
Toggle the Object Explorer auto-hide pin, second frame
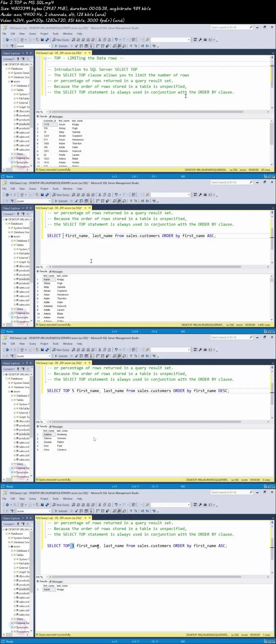[x=27, y=208]
